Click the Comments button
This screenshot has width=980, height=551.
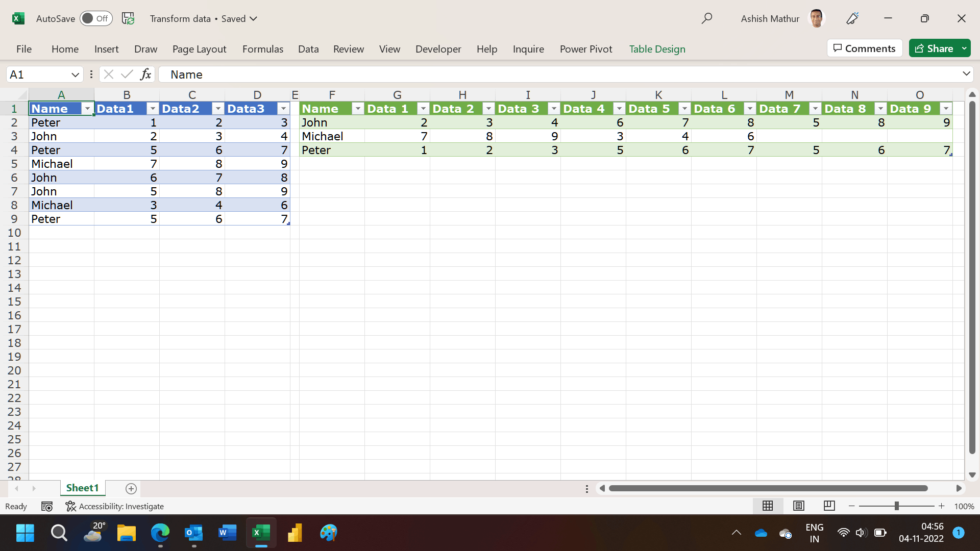tap(865, 48)
